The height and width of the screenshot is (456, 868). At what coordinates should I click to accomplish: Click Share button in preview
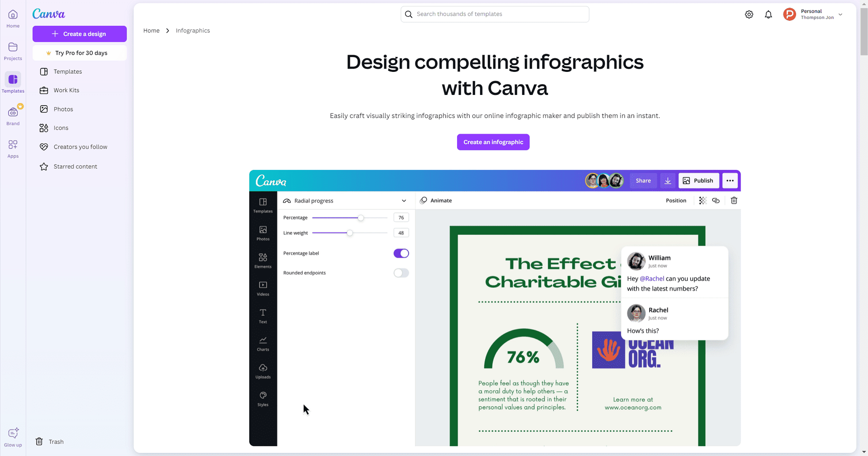pos(643,181)
